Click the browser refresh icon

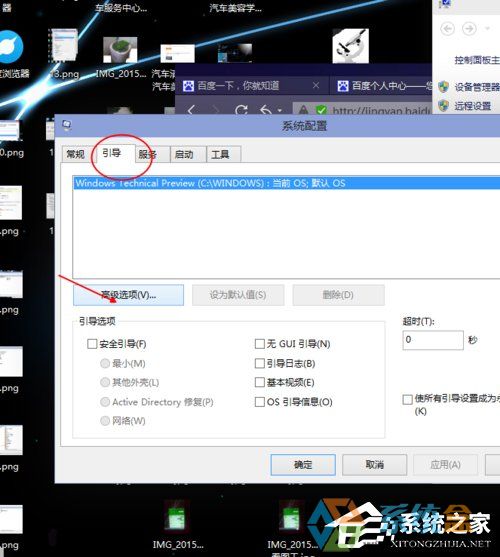pyautogui.click(x=241, y=110)
